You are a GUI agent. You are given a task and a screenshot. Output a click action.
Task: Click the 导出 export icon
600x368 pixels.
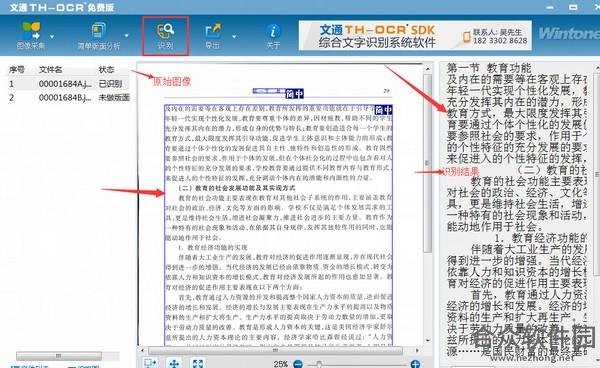(x=213, y=31)
